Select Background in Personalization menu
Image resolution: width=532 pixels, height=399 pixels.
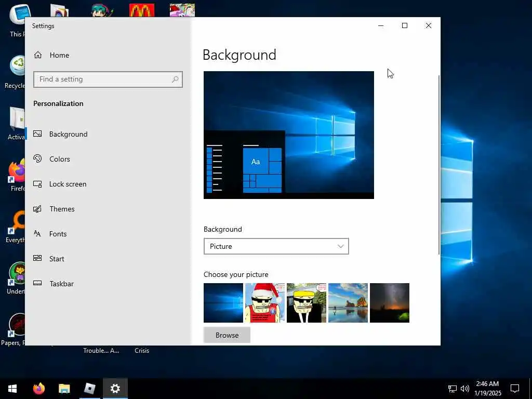coord(68,134)
